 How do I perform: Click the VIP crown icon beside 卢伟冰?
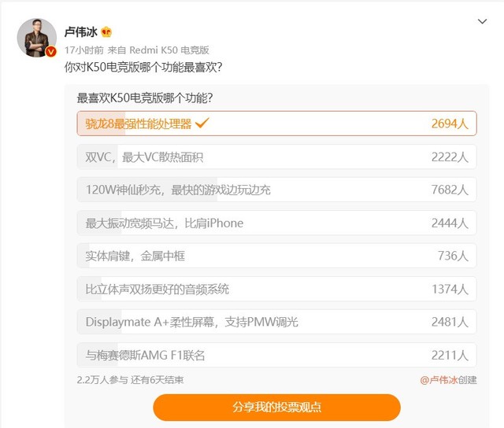106,31
